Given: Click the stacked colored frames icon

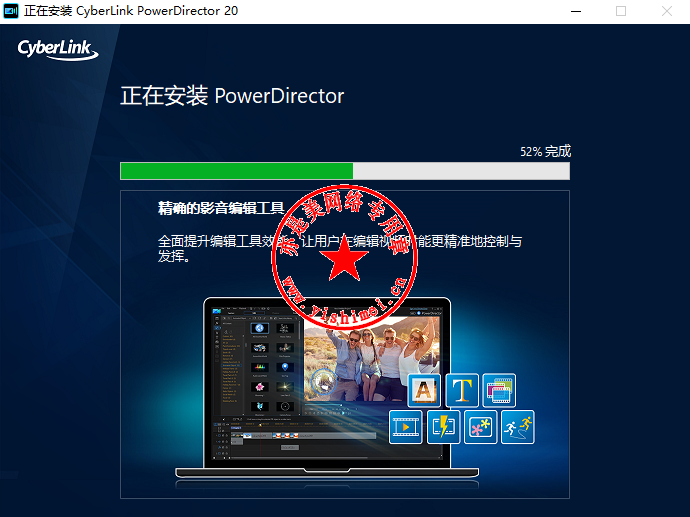Looking at the screenshot, I should (499, 390).
